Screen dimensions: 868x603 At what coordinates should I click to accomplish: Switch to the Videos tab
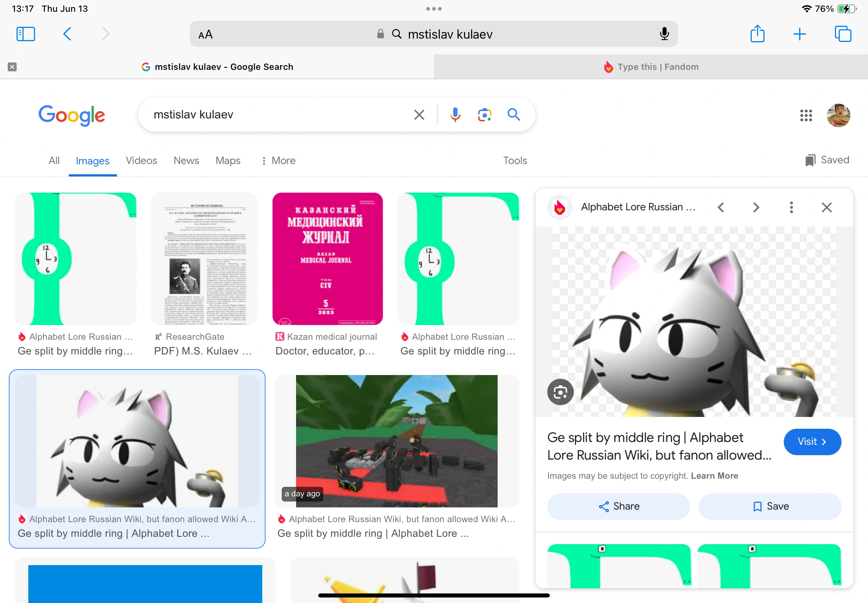[141, 161]
